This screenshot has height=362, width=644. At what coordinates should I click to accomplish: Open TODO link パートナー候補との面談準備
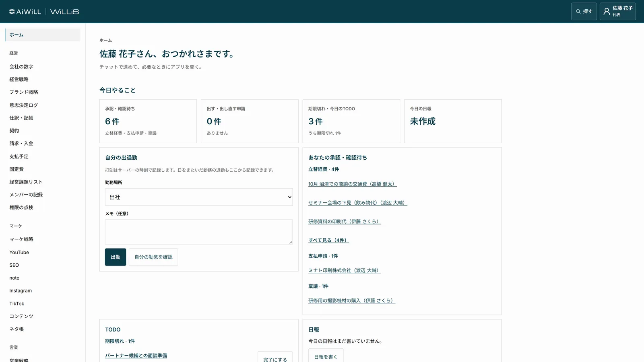pos(136,356)
